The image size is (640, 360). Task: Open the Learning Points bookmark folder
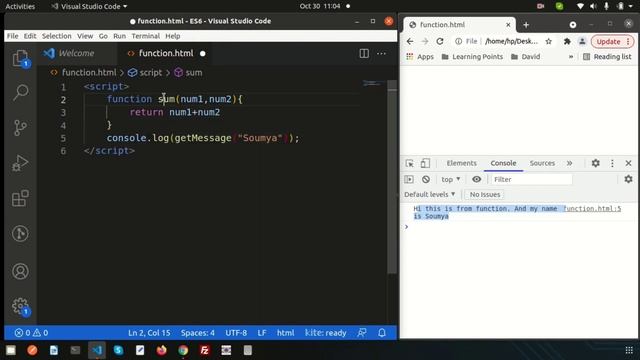pyautogui.click(x=472, y=57)
